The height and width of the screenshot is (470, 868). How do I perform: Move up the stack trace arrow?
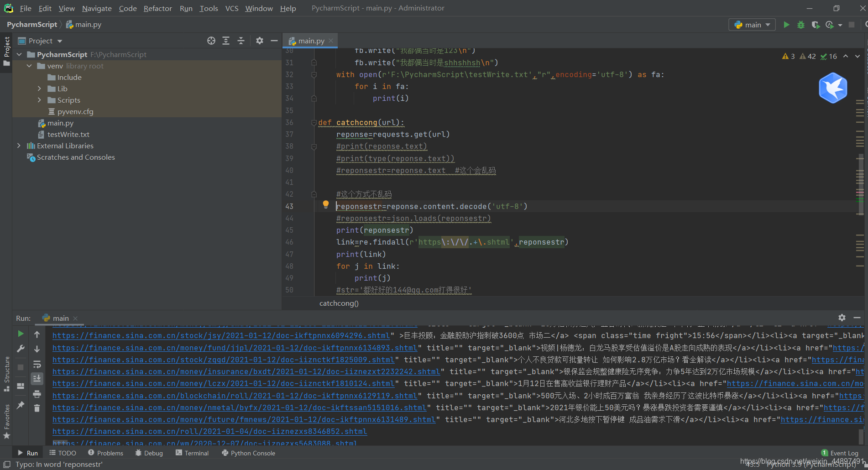37,334
